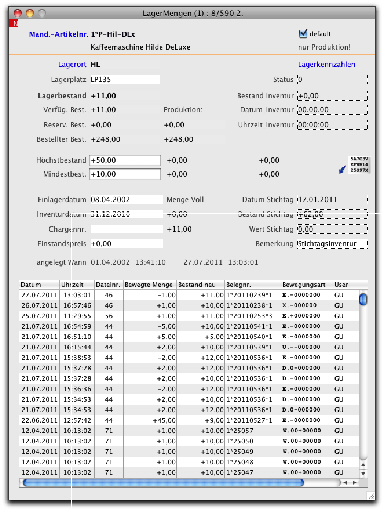Select the 22.06.2011 row with +15,00
Image resolution: width=388 pixels, height=516 pixels.
189,420
